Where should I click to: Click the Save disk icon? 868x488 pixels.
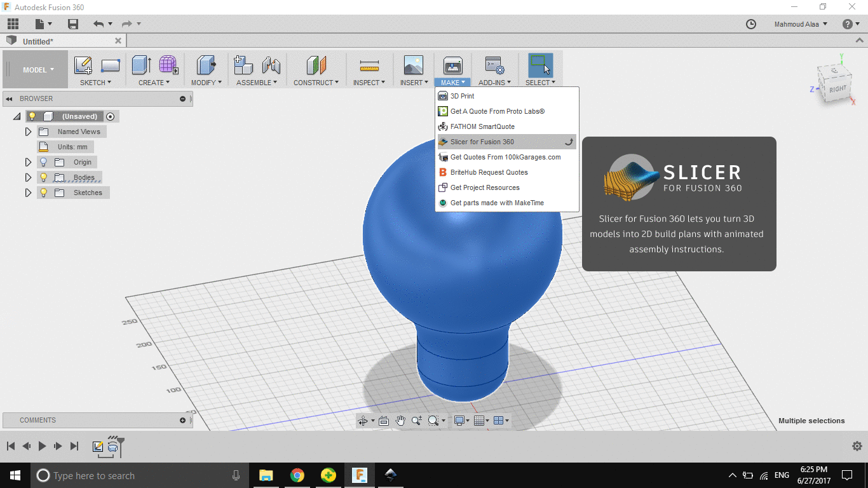pyautogui.click(x=73, y=24)
